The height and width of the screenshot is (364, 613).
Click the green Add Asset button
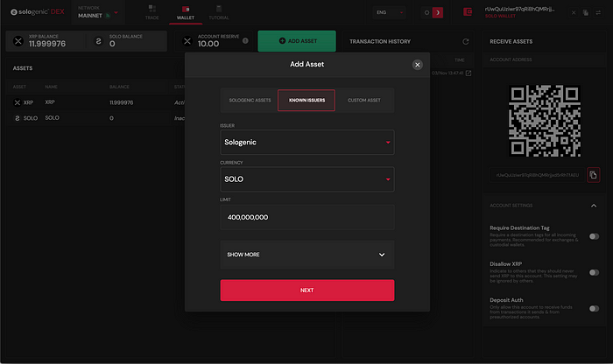point(297,41)
